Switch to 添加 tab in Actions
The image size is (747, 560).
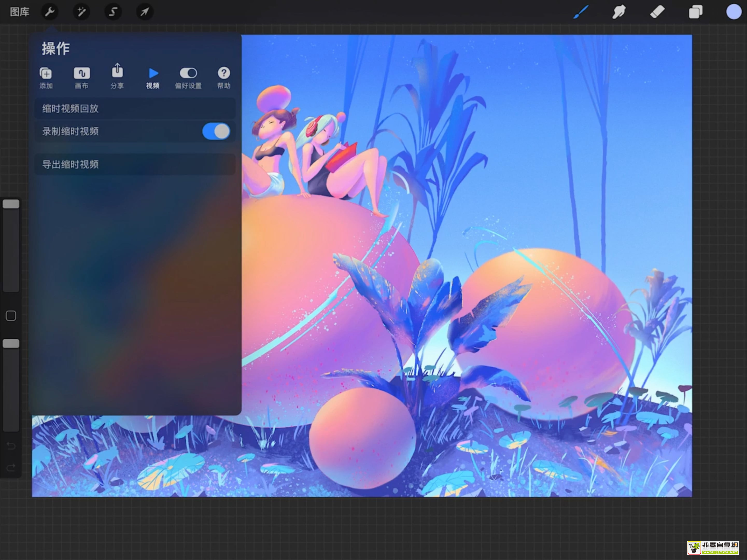[46, 78]
